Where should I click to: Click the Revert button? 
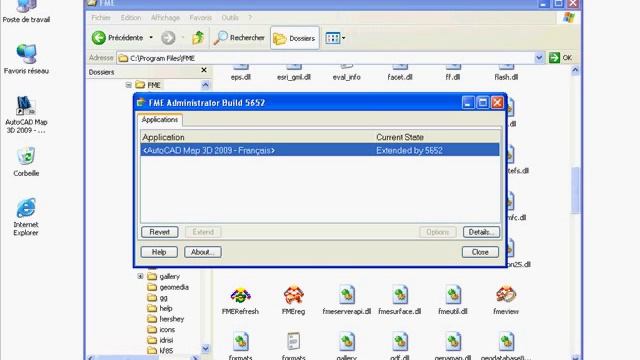point(160,232)
